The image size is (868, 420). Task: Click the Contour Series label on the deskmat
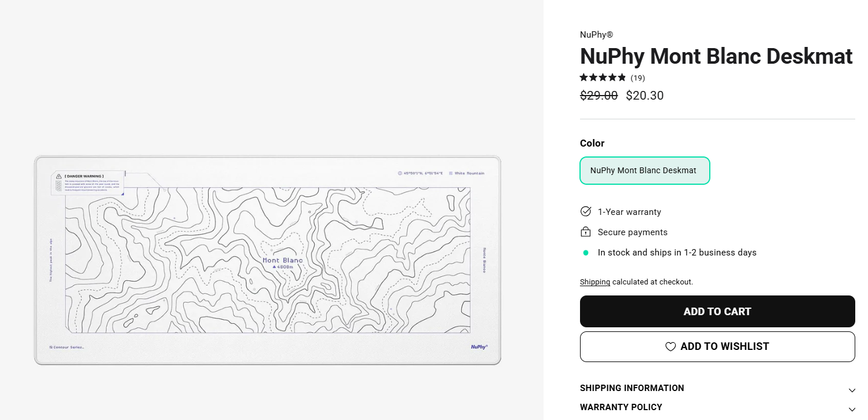[x=67, y=347]
